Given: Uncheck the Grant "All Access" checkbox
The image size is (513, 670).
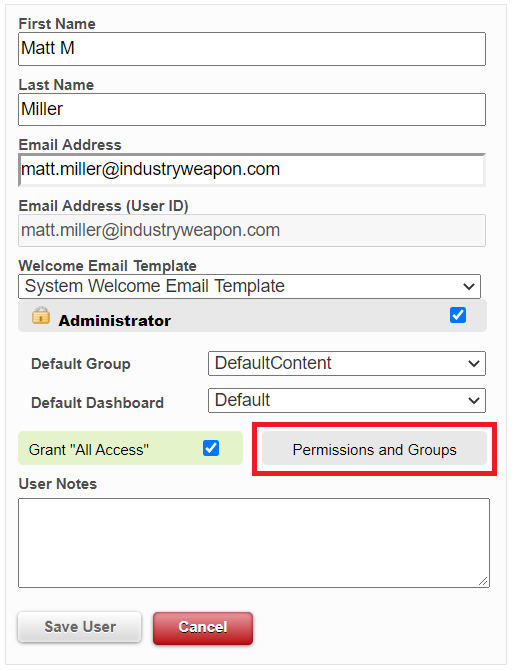Looking at the screenshot, I should [x=211, y=448].
